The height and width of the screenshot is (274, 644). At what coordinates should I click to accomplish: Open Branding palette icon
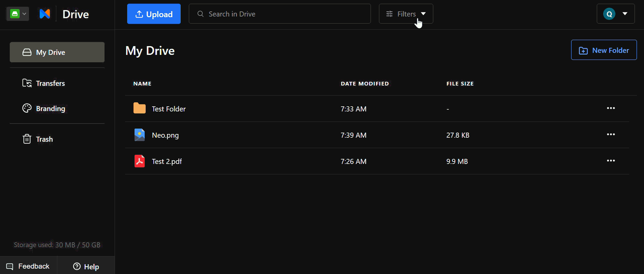point(27,108)
